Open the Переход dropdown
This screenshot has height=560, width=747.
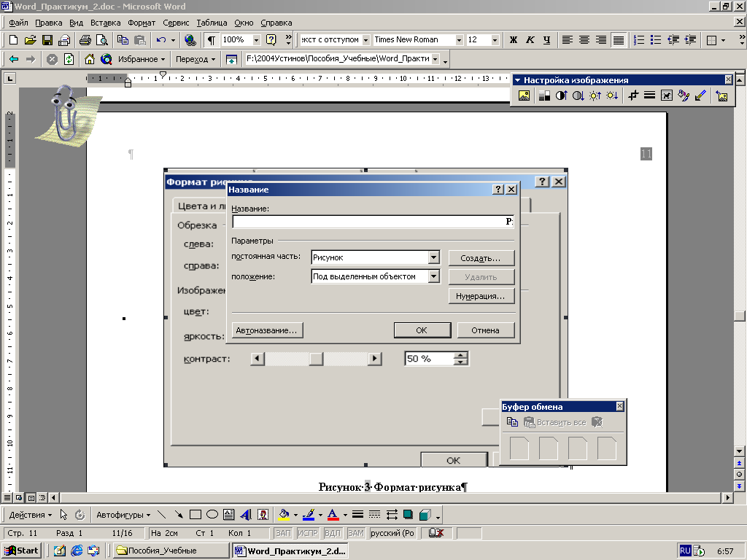tap(196, 59)
